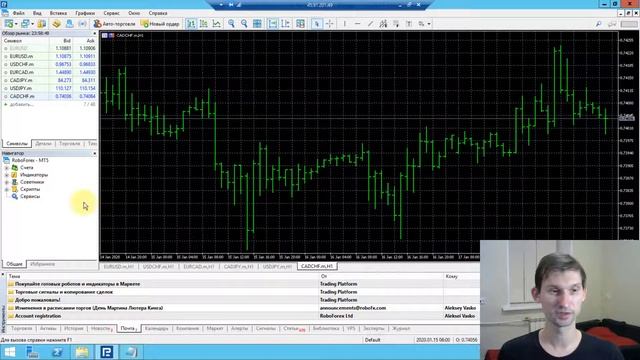Select EURCAD.m row in Market Watch
Screen dimensions: 640x360
tap(49, 72)
